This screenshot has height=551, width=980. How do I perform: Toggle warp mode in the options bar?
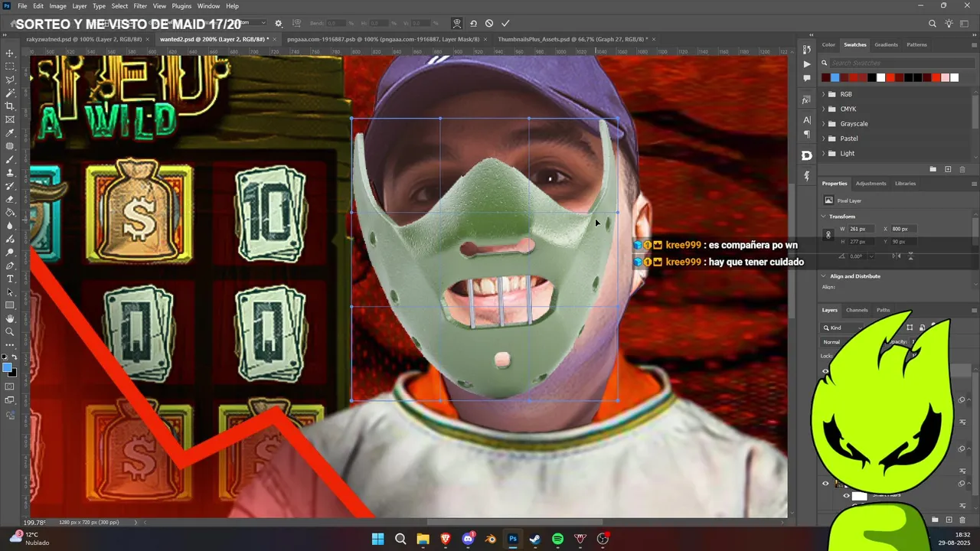click(457, 24)
